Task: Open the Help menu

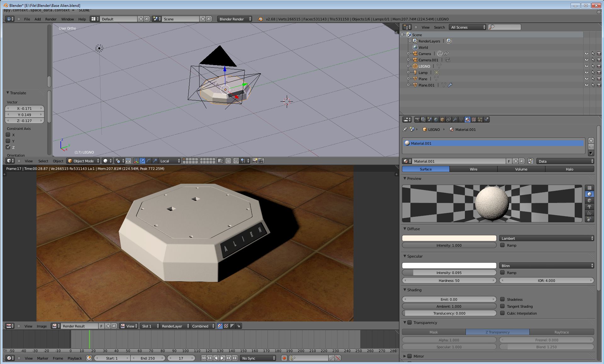Action: (x=82, y=19)
